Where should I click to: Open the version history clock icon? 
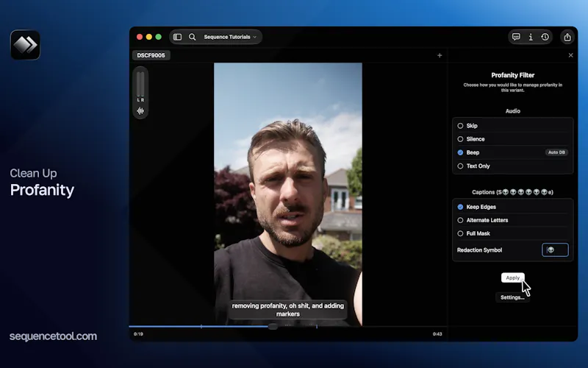click(545, 37)
